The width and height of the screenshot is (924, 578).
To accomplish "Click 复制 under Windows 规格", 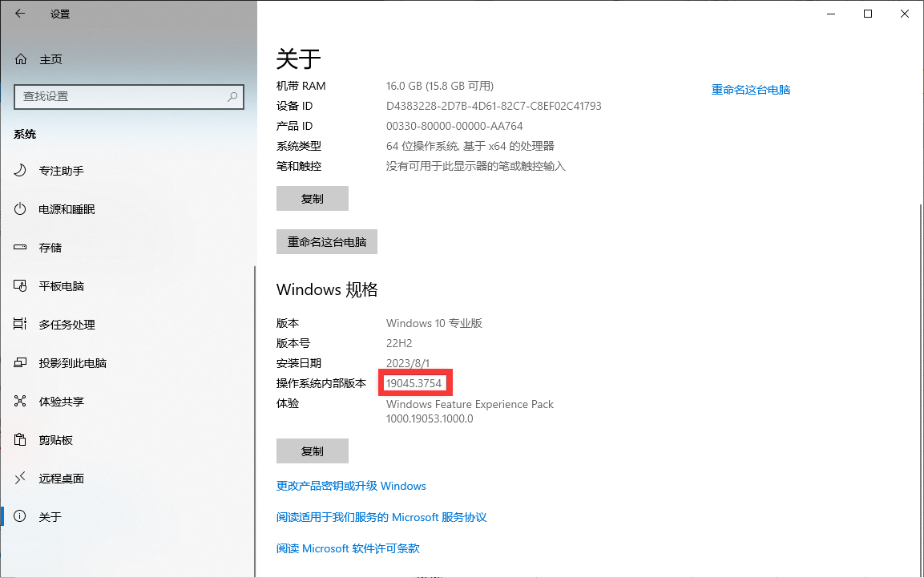I will coord(312,451).
